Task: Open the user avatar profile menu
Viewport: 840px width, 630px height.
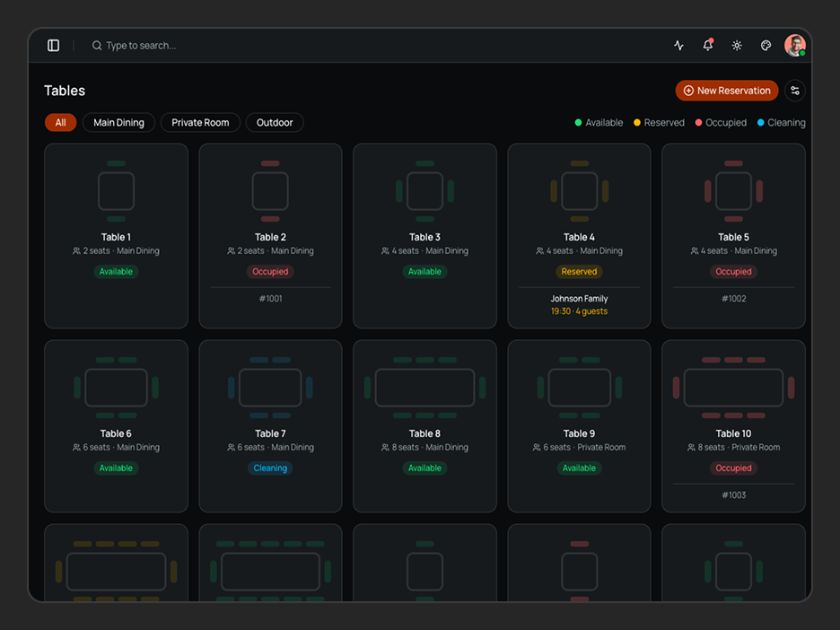Action: (x=794, y=46)
